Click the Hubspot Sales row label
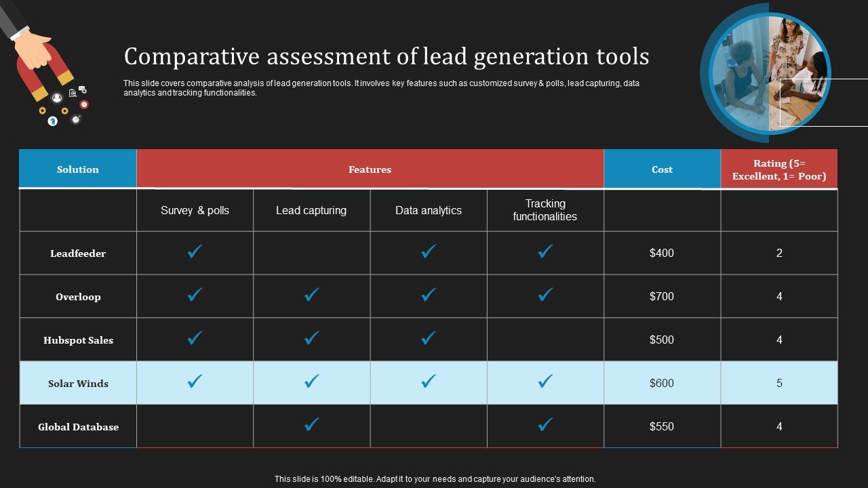 (x=78, y=340)
